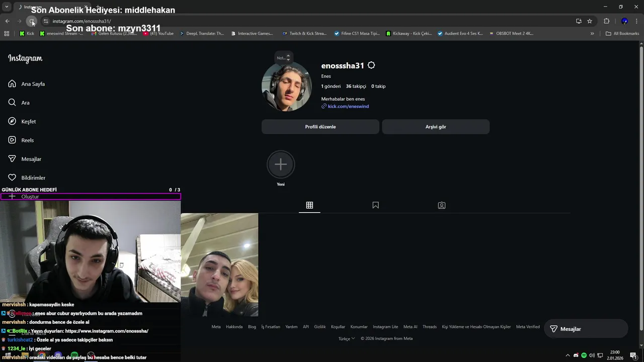
Task: Open the Chrome three-dot menu
Action: click(637, 21)
